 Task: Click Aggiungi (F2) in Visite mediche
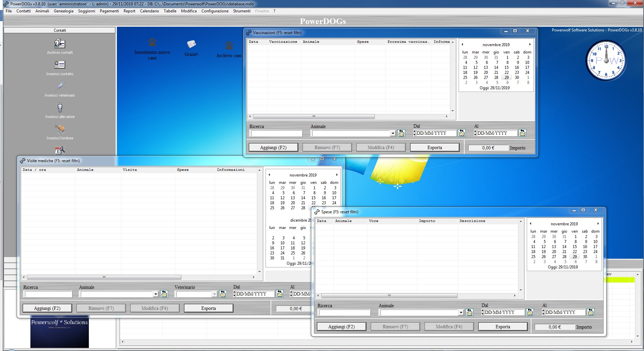[47, 308]
